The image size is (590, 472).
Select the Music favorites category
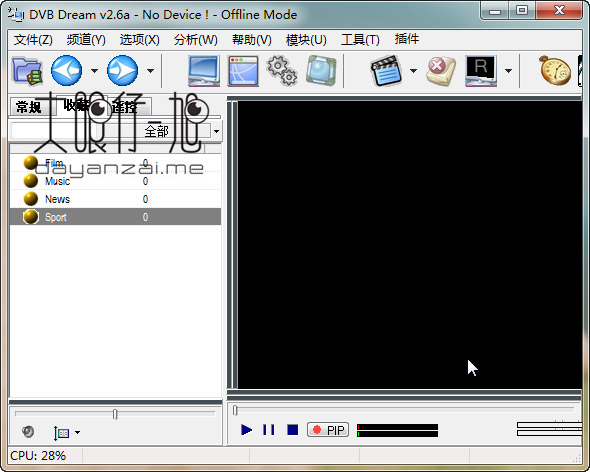pos(115,181)
